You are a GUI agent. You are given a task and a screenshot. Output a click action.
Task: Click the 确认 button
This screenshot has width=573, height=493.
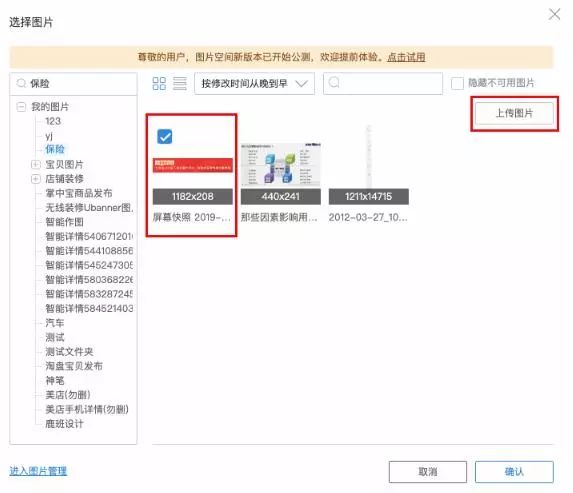click(x=514, y=472)
